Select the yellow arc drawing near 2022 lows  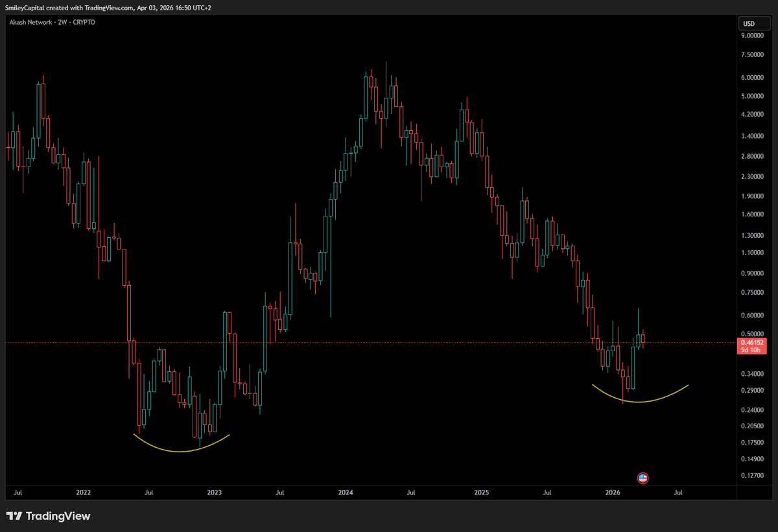[x=181, y=451]
